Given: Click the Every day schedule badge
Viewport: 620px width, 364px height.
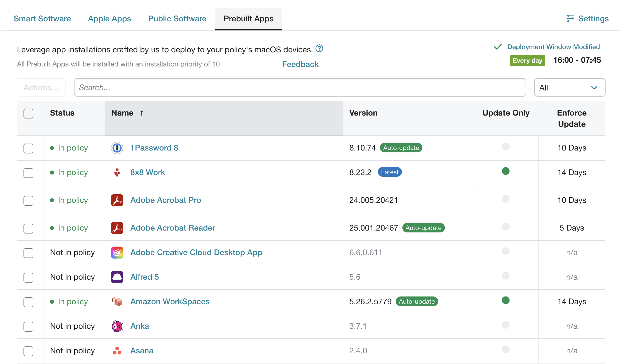Looking at the screenshot, I should [x=527, y=61].
